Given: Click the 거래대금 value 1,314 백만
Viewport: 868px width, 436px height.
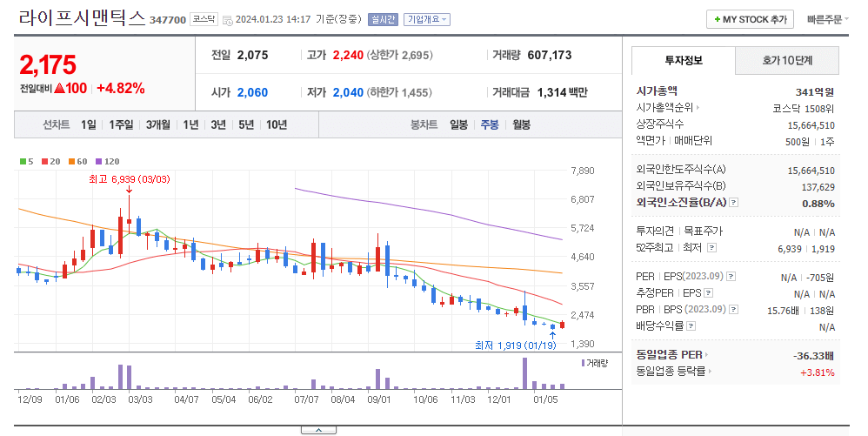Looking at the screenshot, I should pos(563,92).
